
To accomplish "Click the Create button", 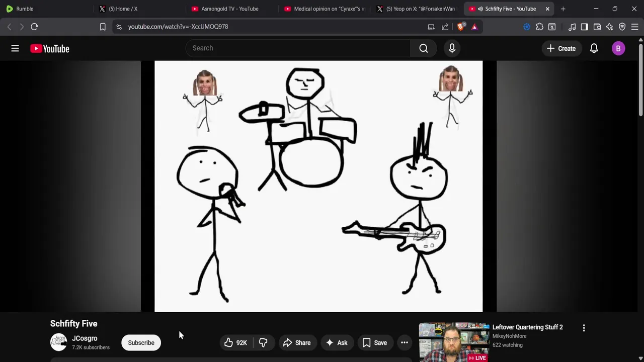I will pyautogui.click(x=561, y=48).
